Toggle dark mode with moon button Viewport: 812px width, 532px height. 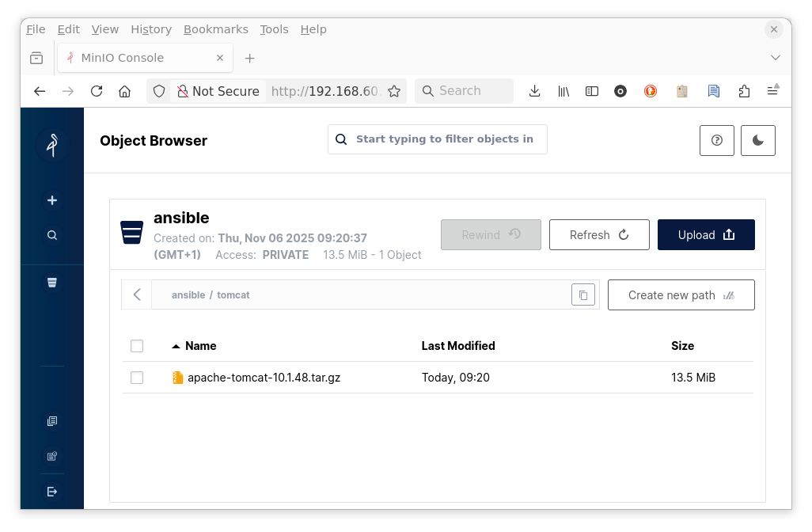(758, 140)
